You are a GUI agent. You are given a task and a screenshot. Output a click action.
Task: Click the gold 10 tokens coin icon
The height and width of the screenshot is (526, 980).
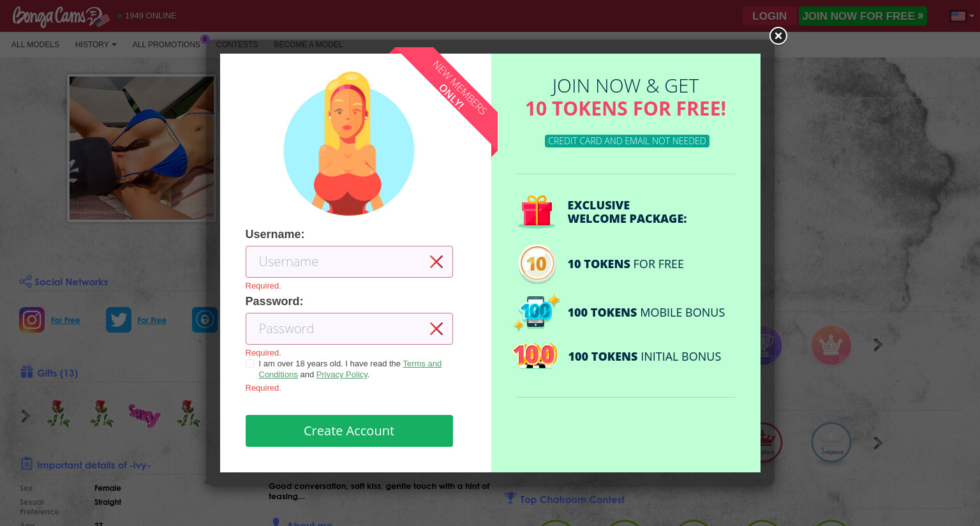537,264
